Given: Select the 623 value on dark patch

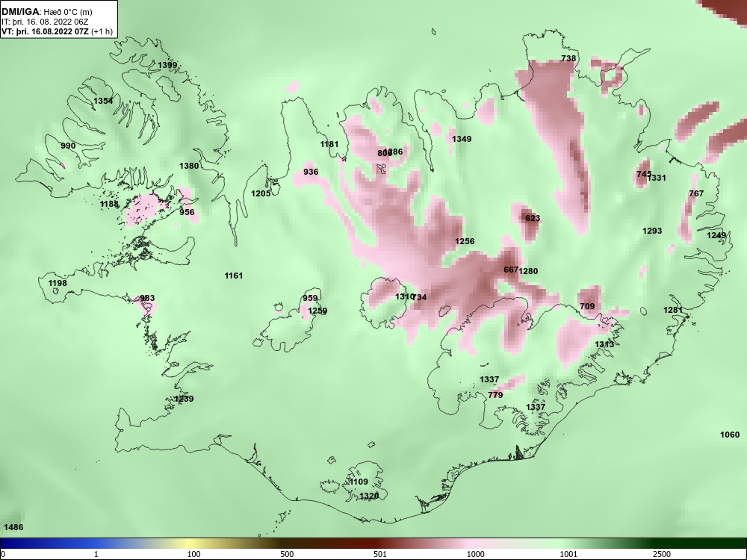Looking at the screenshot, I should [x=533, y=218].
